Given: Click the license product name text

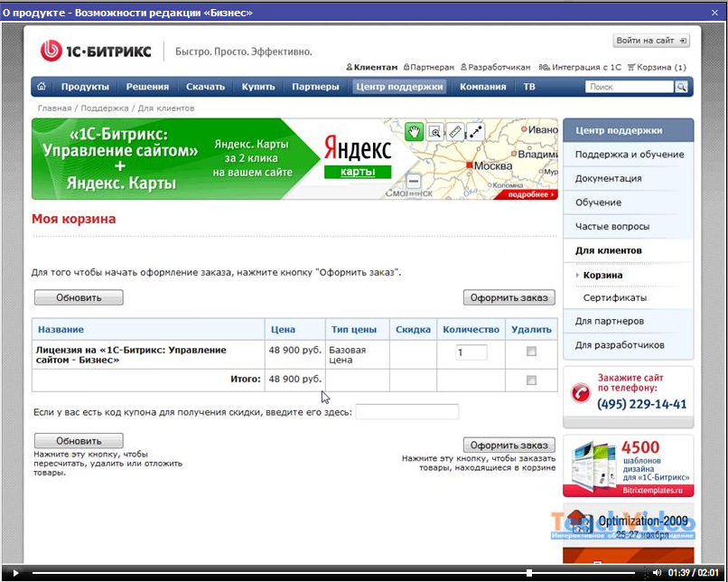Looking at the screenshot, I should (x=131, y=355).
